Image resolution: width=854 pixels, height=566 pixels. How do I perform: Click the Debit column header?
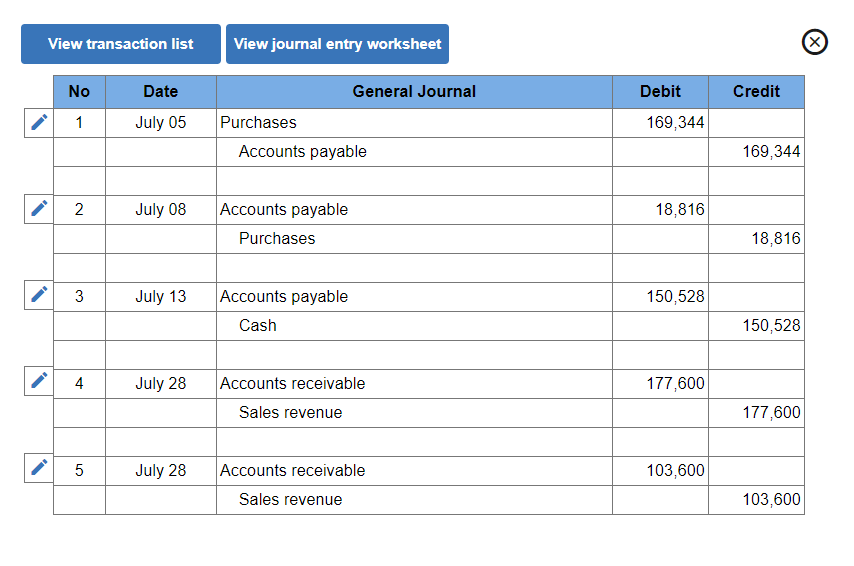point(660,92)
